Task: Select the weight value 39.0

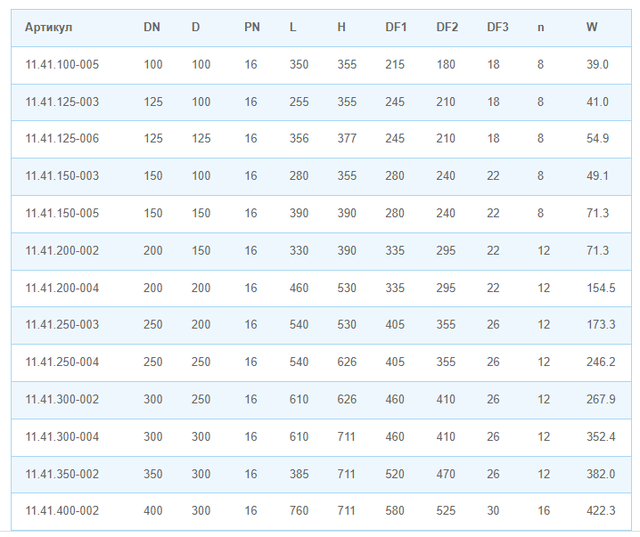Action: pyautogui.click(x=597, y=64)
